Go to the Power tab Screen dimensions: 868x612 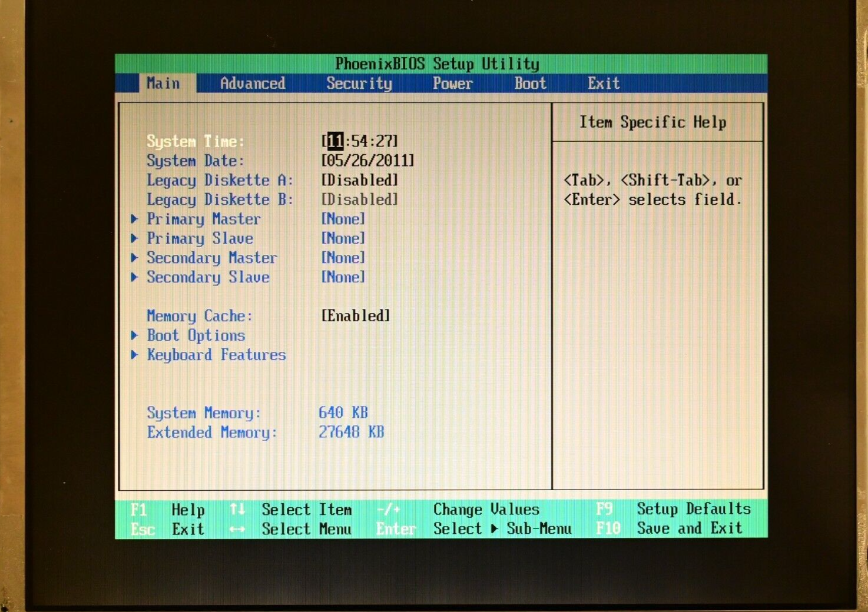point(452,84)
